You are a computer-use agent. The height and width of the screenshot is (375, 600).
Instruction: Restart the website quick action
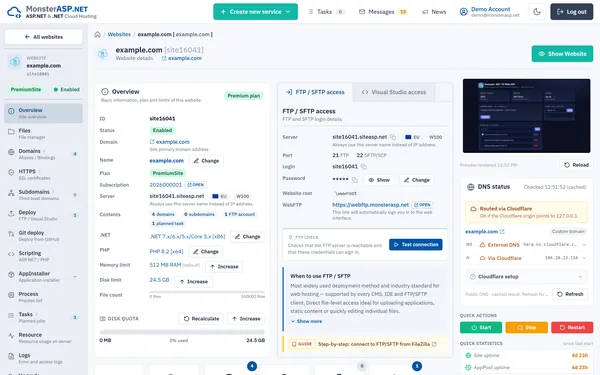(x=572, y=328)
